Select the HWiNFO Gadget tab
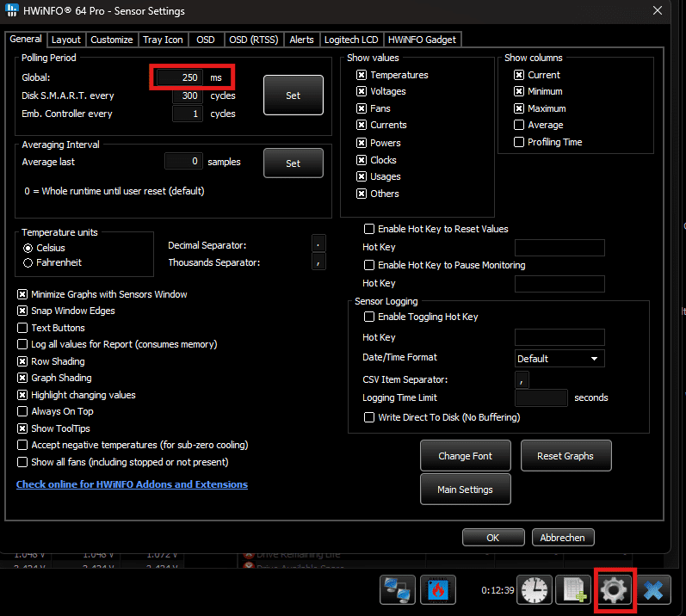Image resolution: width=686 pixels, height=616 pixels. [x=423, y=40]
